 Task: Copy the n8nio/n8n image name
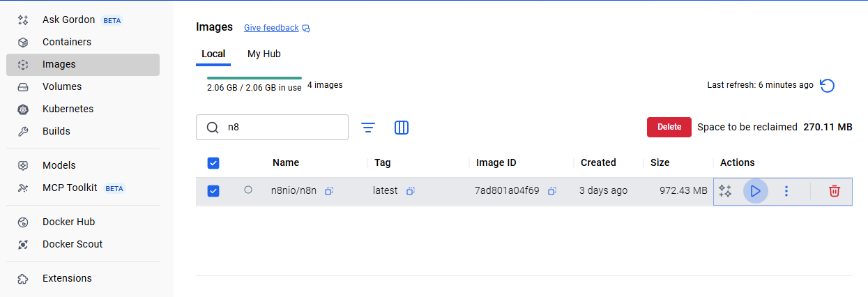pyautogui.click(x=329, y=191)
